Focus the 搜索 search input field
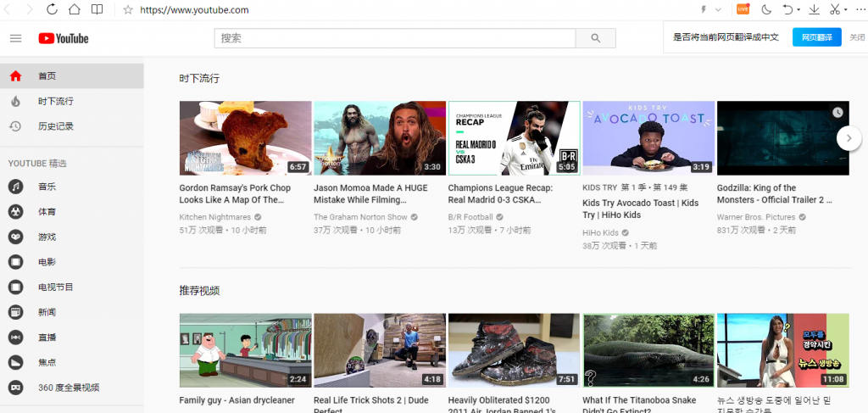This screenshot has height=413, width=868. [395, 38]
